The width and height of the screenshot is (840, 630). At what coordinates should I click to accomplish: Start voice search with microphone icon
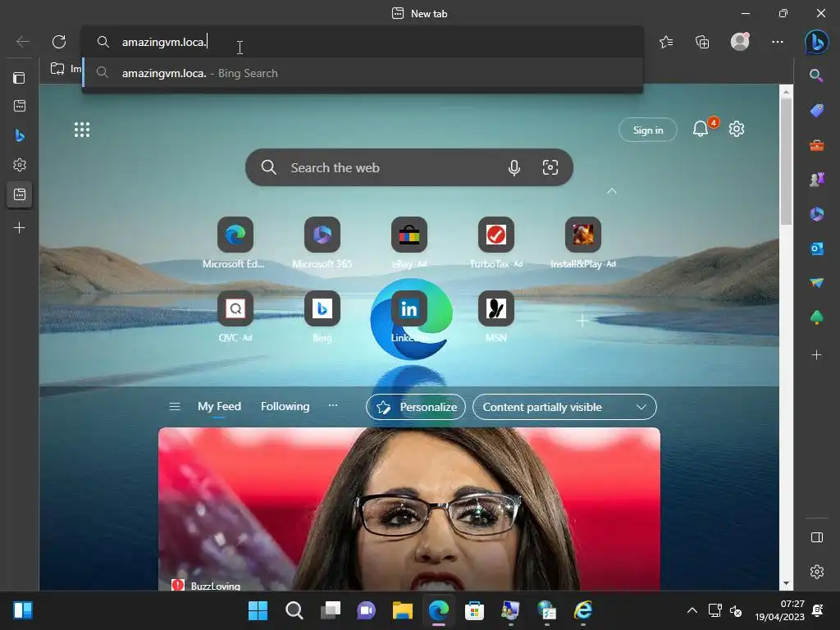514,167
